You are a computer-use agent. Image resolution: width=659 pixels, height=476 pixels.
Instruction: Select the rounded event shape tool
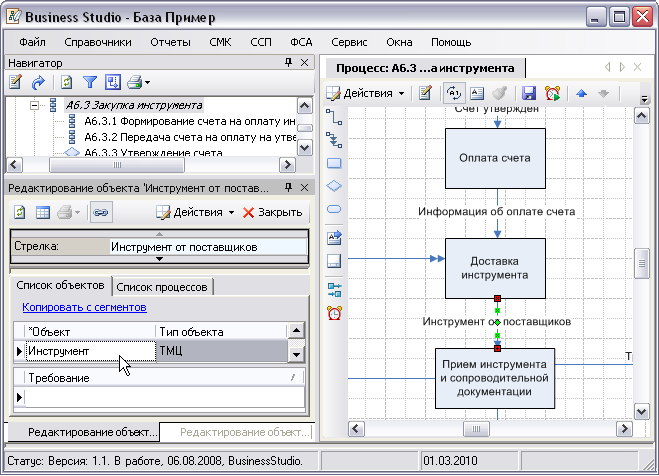[334, 209]
